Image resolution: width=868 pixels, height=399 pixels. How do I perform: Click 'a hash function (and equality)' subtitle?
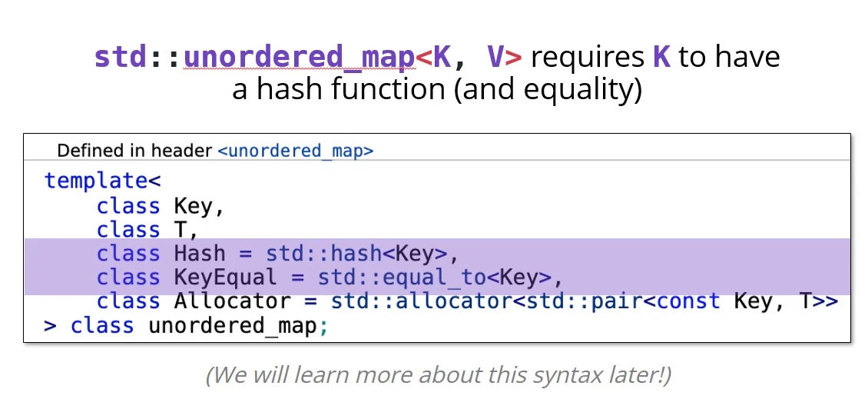point(437,89)
